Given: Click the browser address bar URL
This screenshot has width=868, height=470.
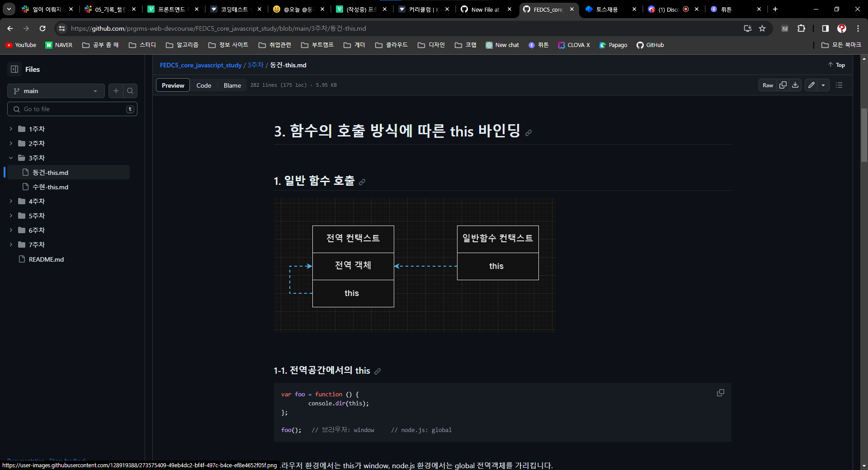Looking at the screenshot, I should (218, 28).
